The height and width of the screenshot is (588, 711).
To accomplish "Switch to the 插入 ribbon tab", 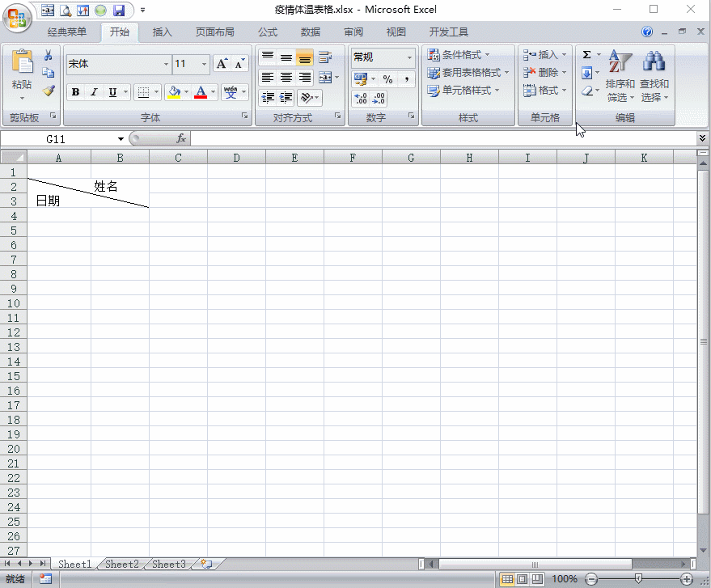I will [162, 32].
